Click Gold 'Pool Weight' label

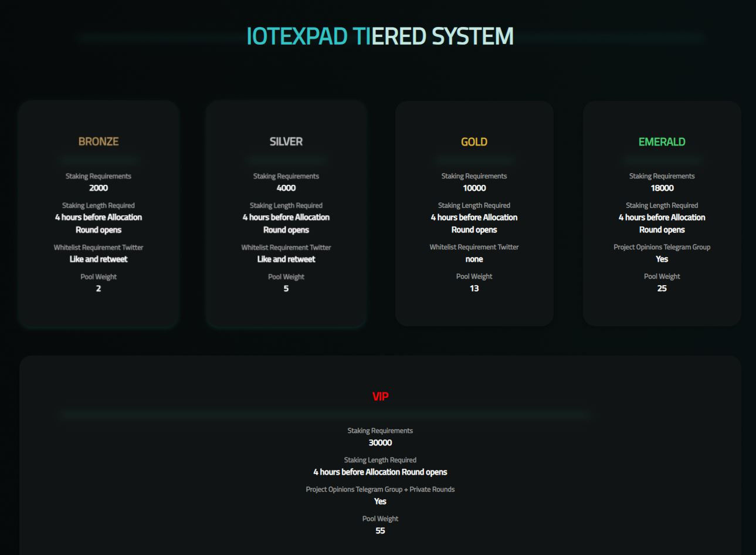point(474,276)
